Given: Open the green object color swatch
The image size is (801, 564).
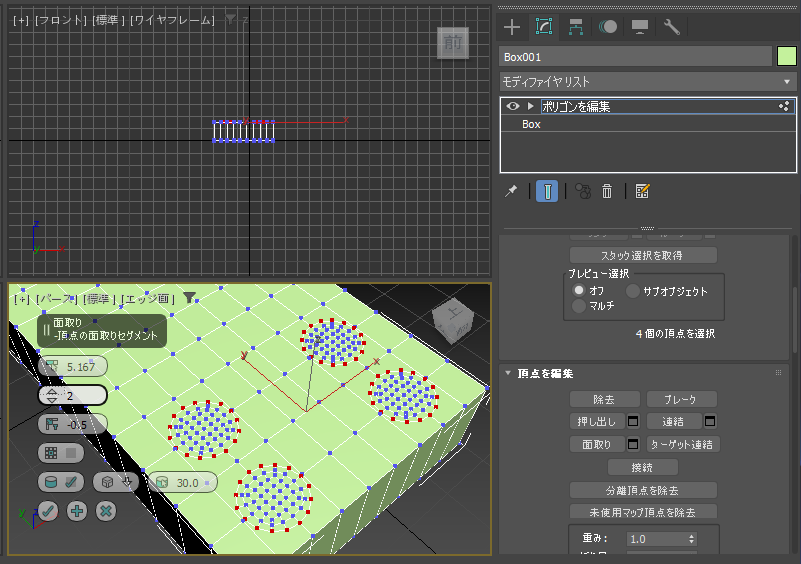Looking at the screenshot, I should pyautogui.click(x=786, y=56).
